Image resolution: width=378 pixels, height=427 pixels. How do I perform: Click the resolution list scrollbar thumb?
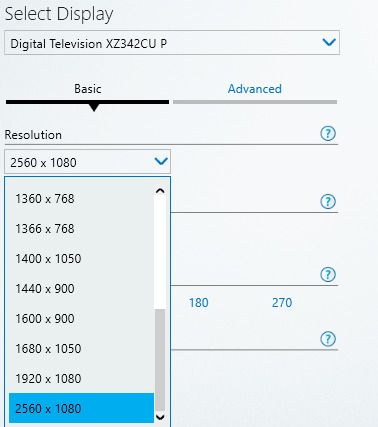[x=160, y=360]
